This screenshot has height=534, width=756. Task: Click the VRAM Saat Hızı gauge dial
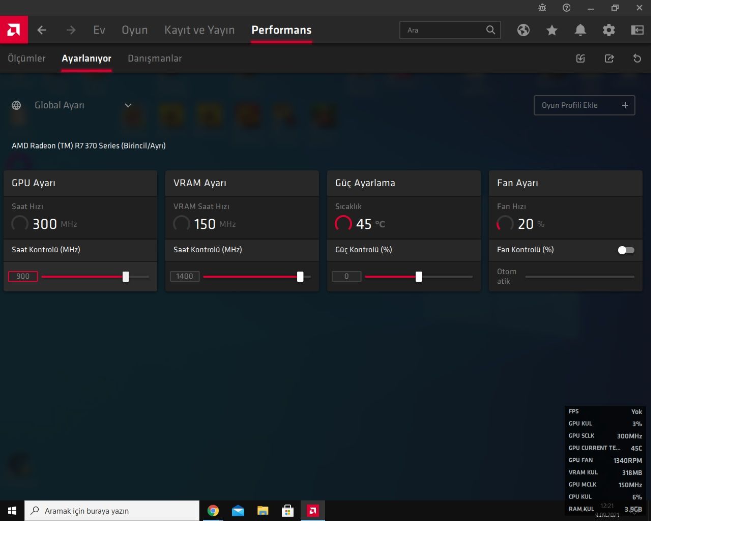point(182,224)
